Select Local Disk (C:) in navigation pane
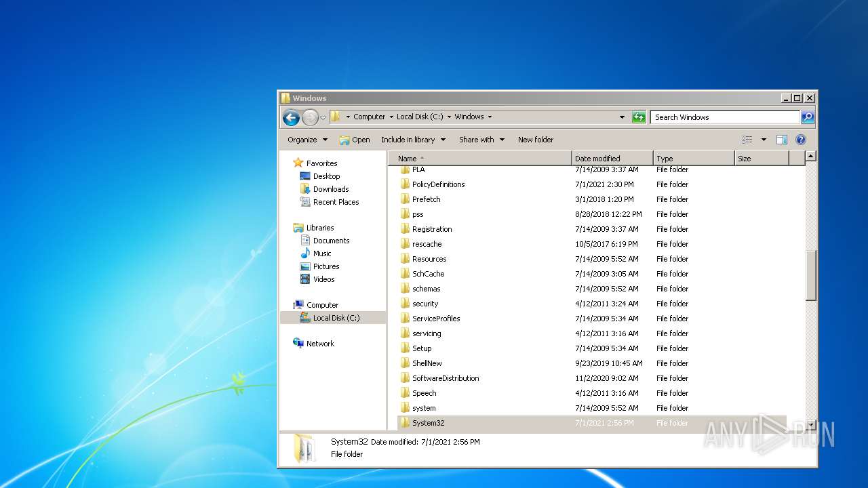Image resolution: width=868 pixels, height=488 pixels. [x=336, y=318]
